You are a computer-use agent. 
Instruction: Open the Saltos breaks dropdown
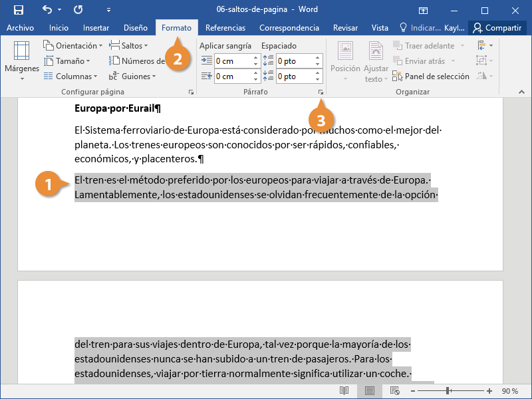[128, 45]
